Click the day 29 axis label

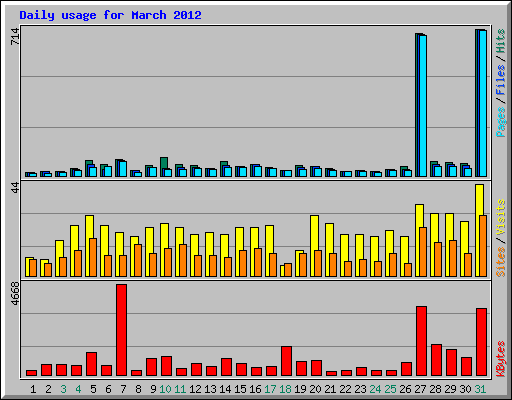pos(450,389)
